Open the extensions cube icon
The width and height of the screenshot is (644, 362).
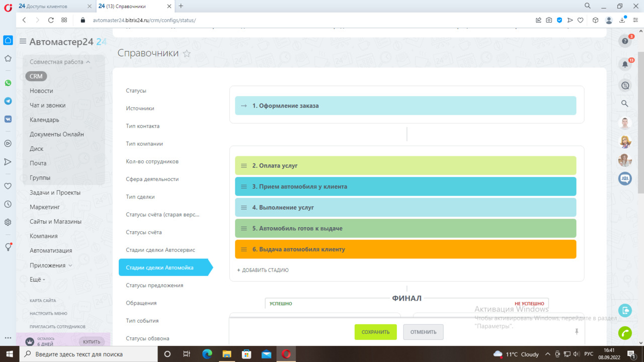[x=596, y=20]
